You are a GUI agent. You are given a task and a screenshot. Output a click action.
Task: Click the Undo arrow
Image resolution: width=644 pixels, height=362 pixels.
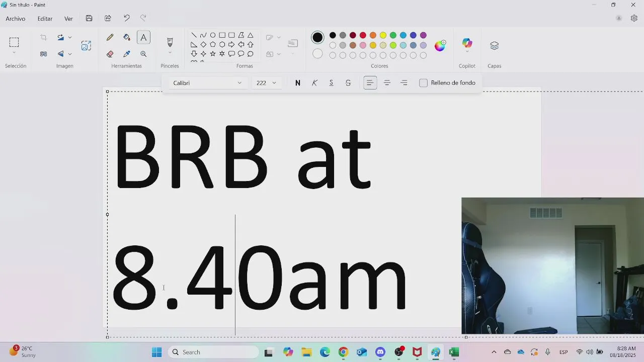126,18
